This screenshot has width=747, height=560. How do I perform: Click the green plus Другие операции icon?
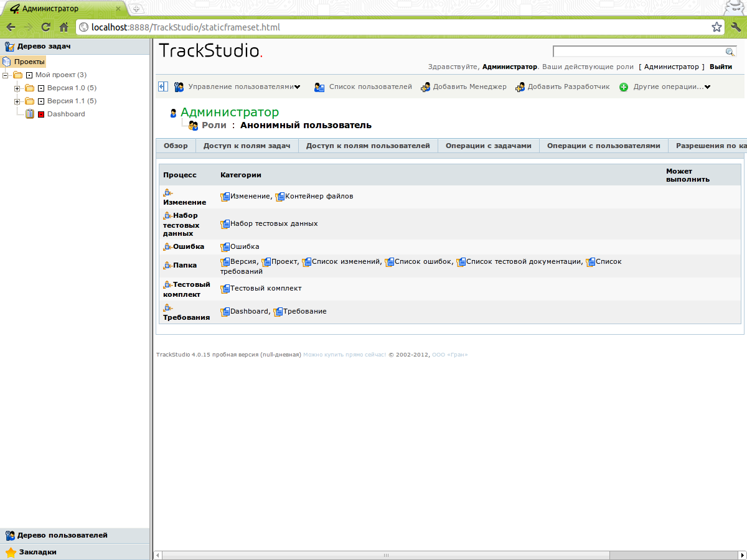(x=624, y=87)
